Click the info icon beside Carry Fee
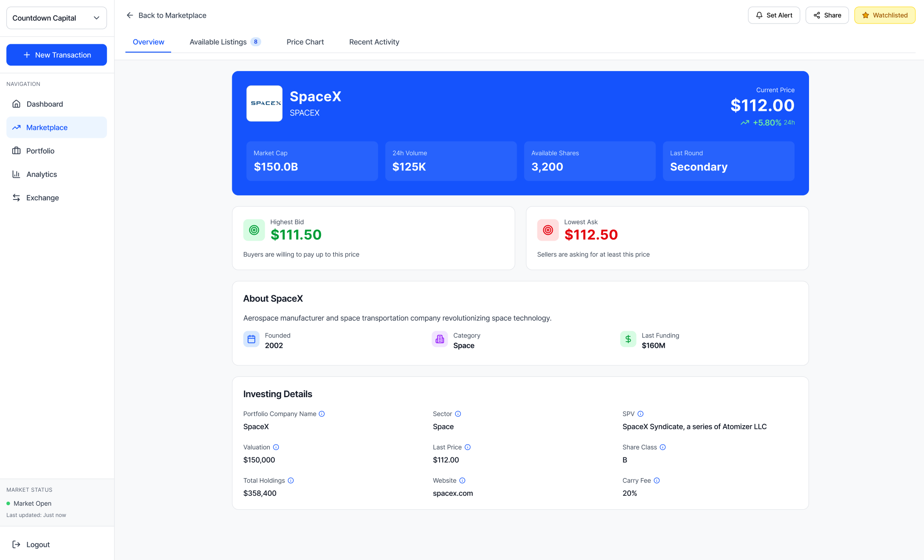The width and height of the screenshot is (924, 560). pyautogui.click(x=657, y=481)
